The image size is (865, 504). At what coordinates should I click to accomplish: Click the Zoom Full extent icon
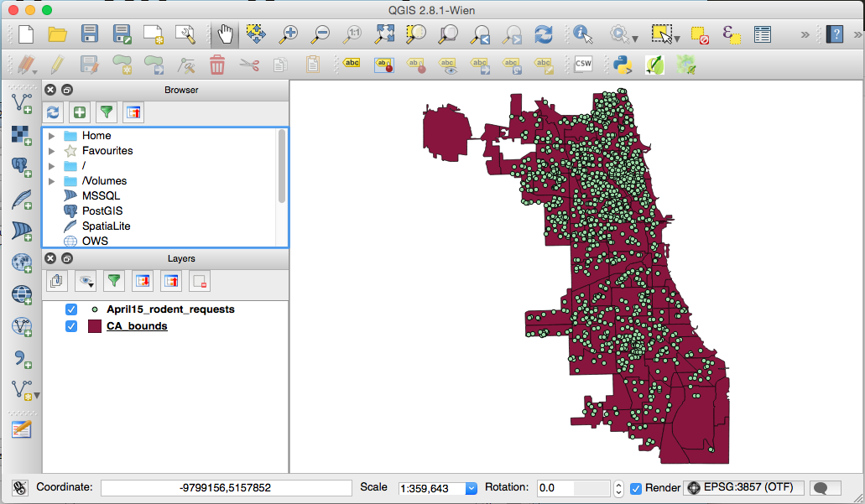pos(384,34)
